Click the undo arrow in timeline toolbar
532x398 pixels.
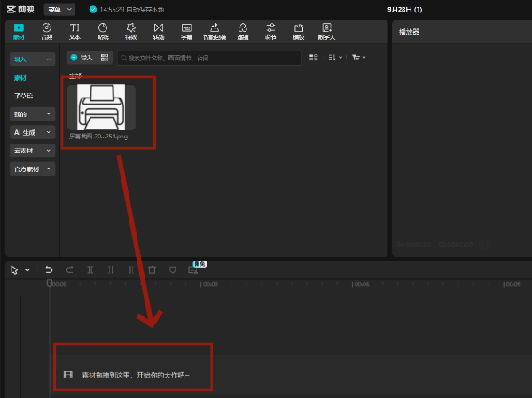(49, 269)
